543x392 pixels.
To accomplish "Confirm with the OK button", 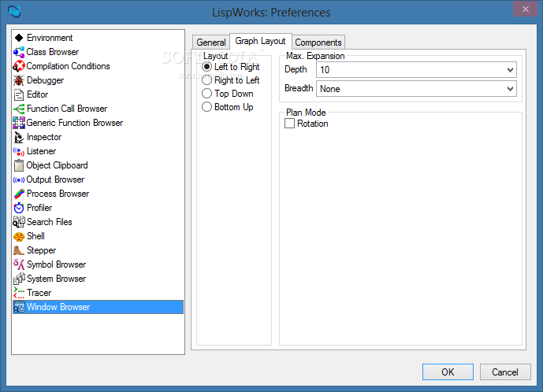I will pyautogui.click(x=448, y=372).
